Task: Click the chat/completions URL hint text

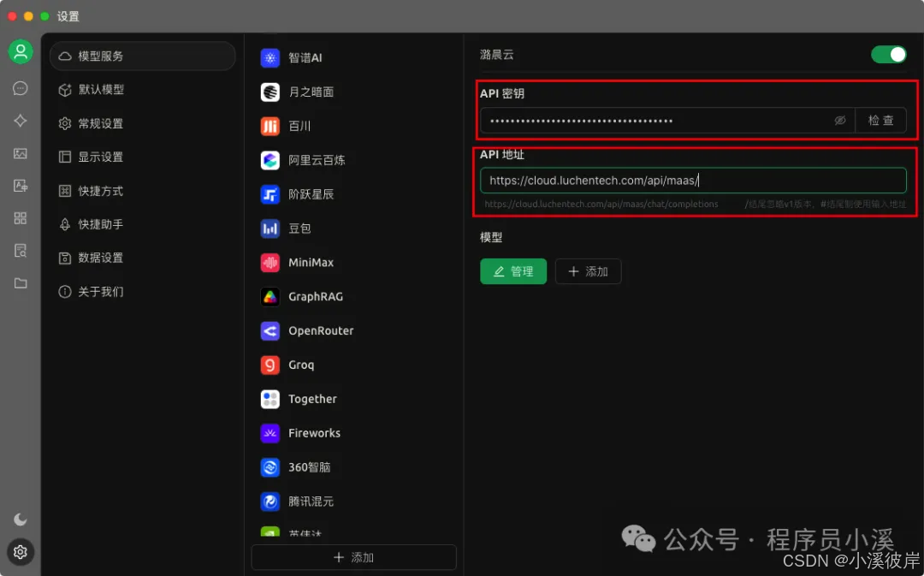Action: [x=601, y=204]
